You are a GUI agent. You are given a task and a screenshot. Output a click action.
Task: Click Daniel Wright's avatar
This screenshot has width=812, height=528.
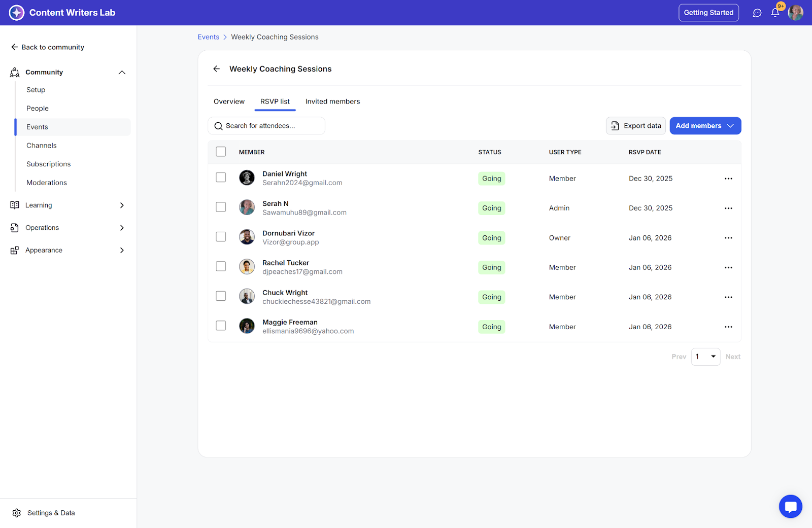coord(247,178)
